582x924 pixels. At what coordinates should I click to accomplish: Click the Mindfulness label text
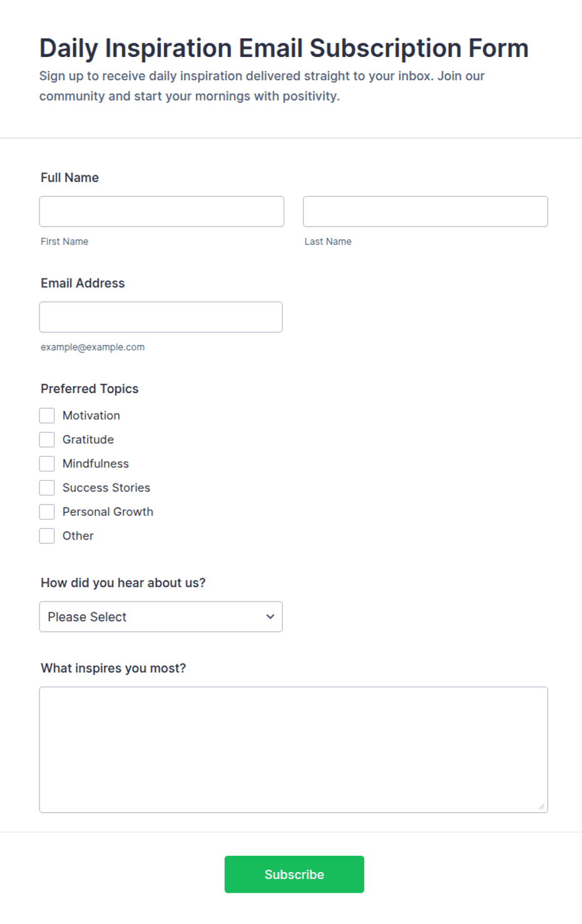click(x=96, y=464)
